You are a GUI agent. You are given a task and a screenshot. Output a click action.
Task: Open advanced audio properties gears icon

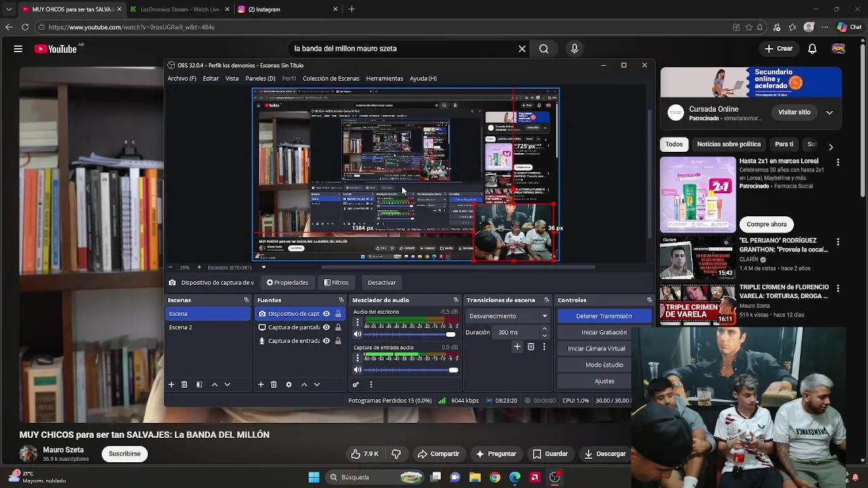tap(355, 384)
